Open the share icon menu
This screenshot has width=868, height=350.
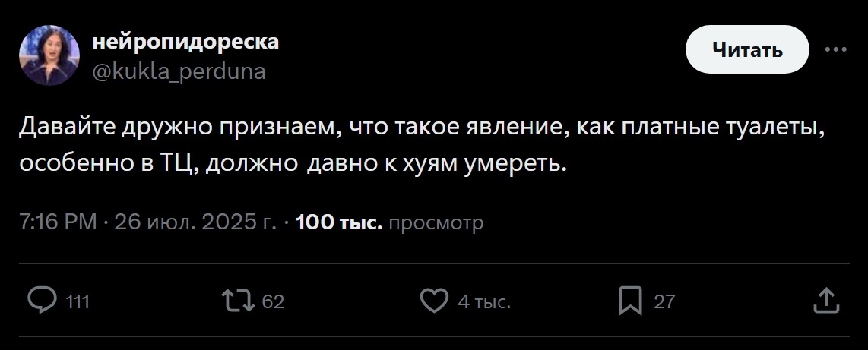click(825, 301)
